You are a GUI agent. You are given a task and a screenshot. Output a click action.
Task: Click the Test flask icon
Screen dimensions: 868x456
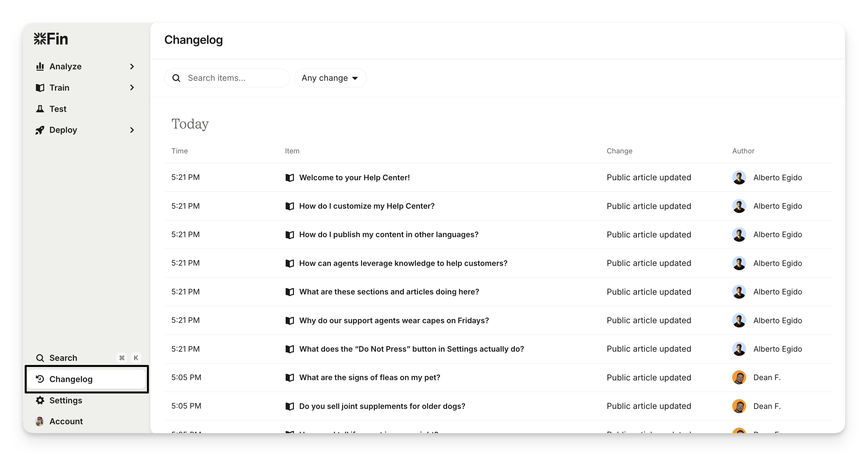pyautogui.click(x=40, y=109)
